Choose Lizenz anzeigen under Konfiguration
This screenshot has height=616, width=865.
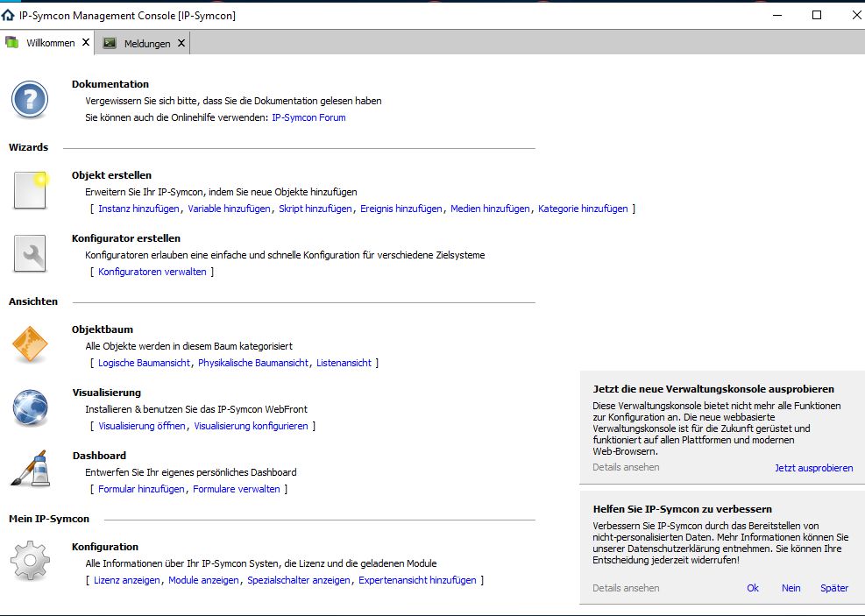(x=127, y=580)
